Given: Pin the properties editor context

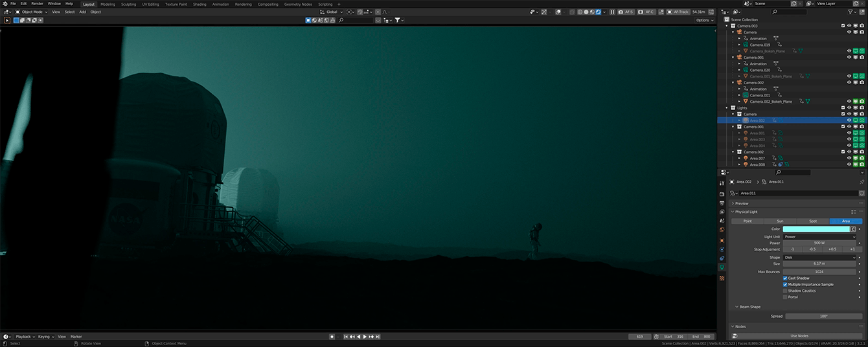Looking at the screenshot, I should [x=862, y=182].
